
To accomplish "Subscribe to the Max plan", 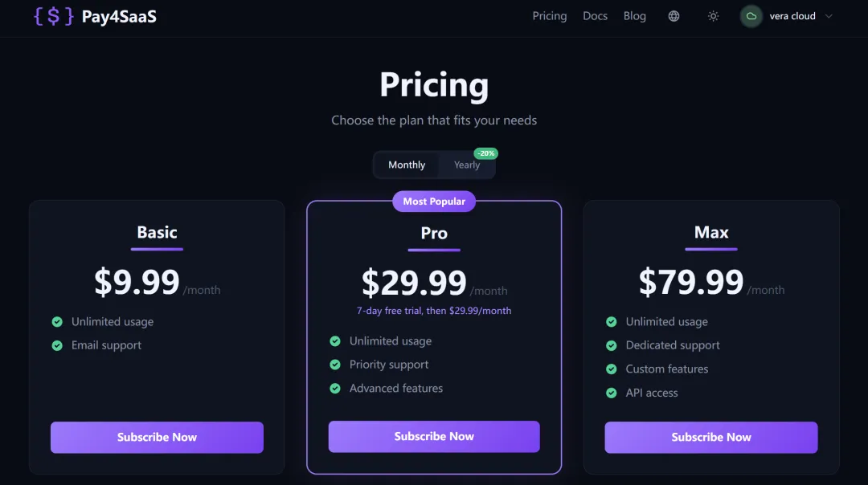I will click(711, 437).
